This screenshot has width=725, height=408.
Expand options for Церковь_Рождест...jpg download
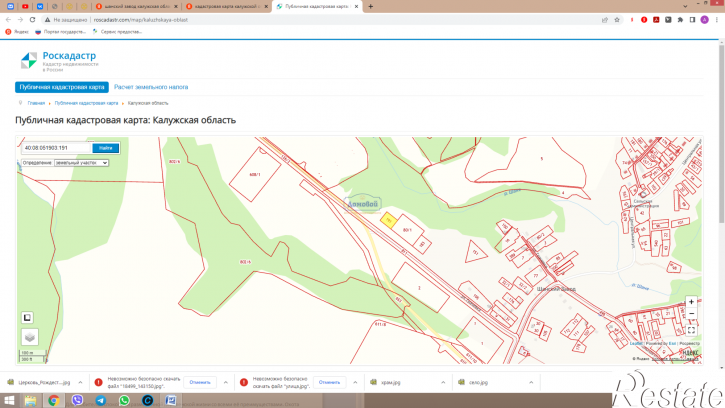(80, 383)
